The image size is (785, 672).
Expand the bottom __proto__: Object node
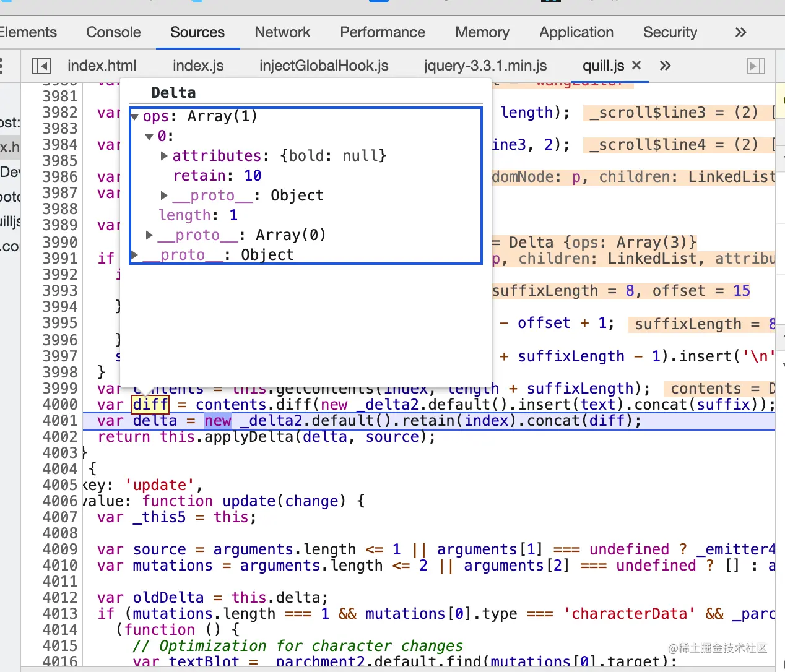click(x=134, y=255)
